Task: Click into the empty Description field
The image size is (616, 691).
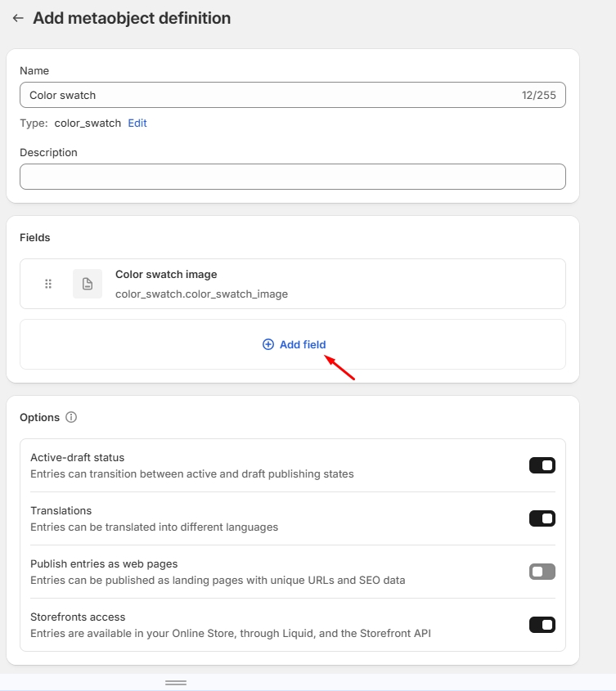Action: tap(292, 177)
